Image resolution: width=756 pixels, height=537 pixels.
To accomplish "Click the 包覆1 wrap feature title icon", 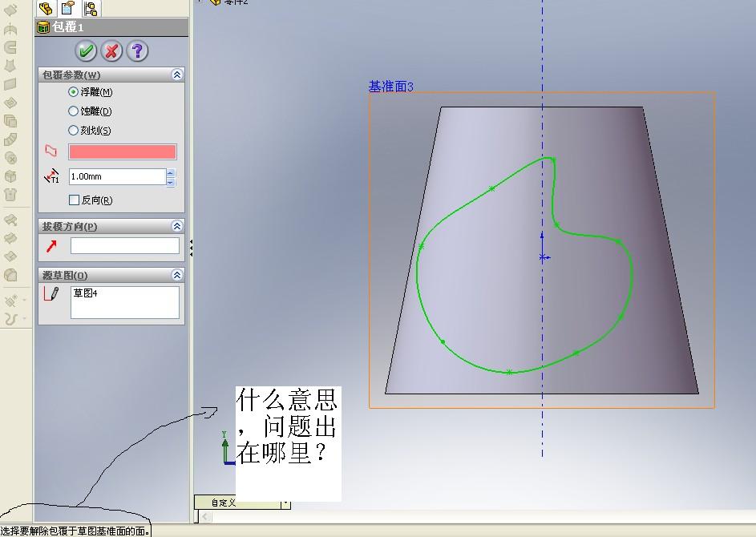I will [43, 27].
